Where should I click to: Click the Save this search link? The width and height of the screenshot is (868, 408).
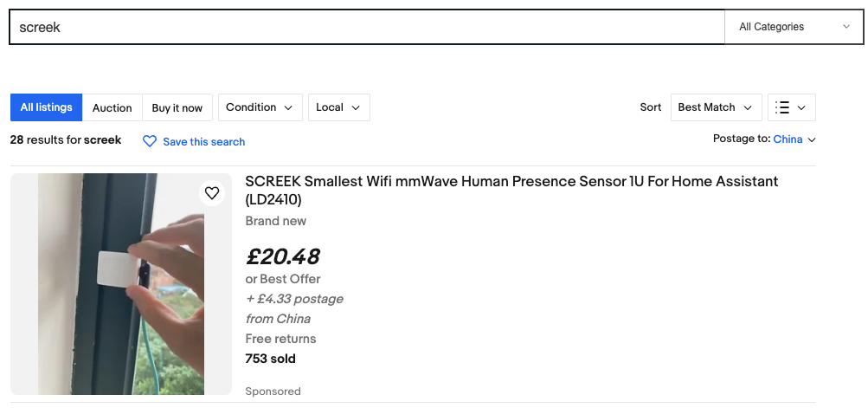click(x=203, y=142)
